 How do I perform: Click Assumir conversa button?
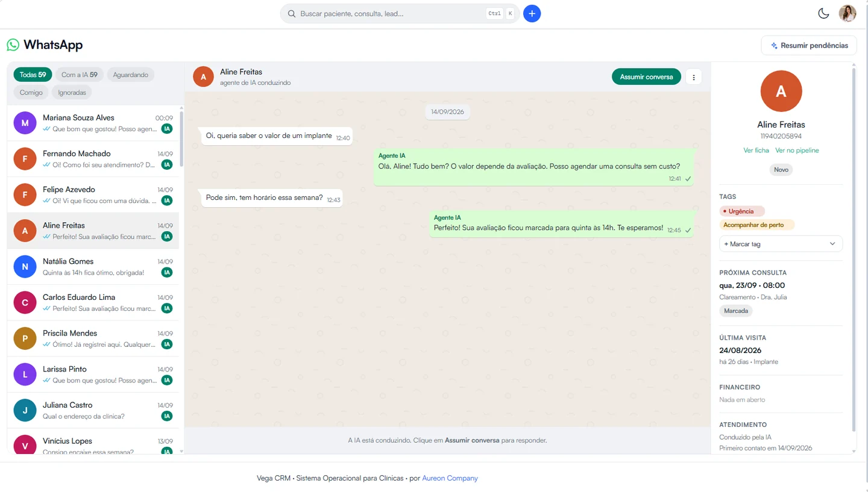(646, 77)
